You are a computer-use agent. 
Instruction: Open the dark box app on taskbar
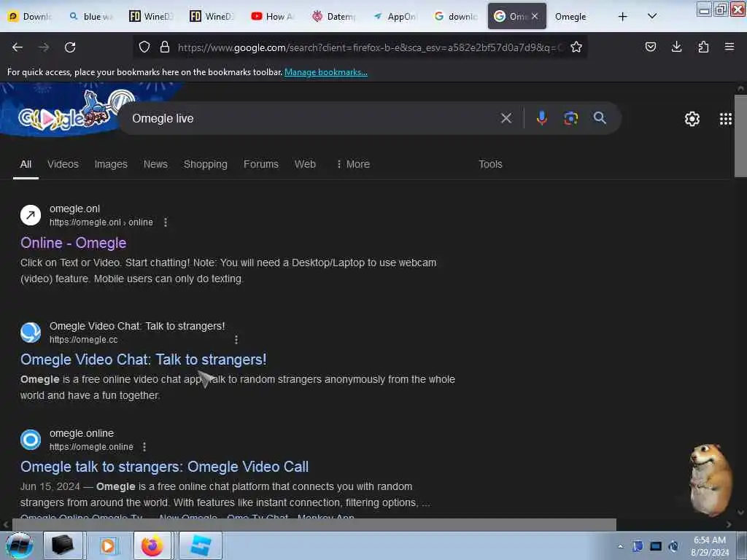[x=63, y=545]
